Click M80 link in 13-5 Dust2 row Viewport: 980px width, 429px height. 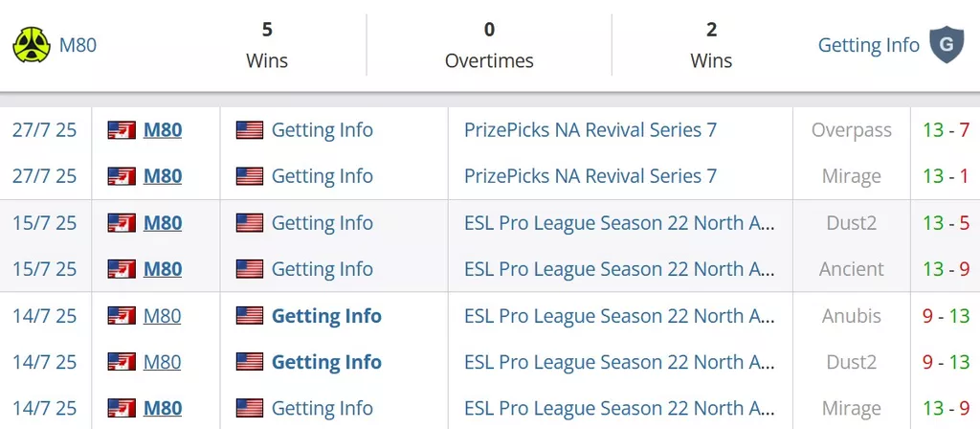(x=163, y=222)
